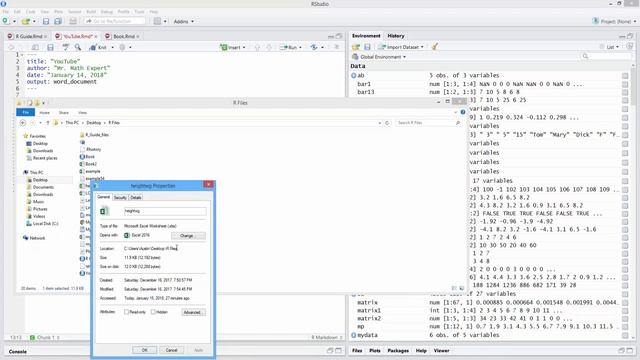
Task: Click the bar1 row checkbox in Environment
Action: pyautogui.click(x=625, y=84)
